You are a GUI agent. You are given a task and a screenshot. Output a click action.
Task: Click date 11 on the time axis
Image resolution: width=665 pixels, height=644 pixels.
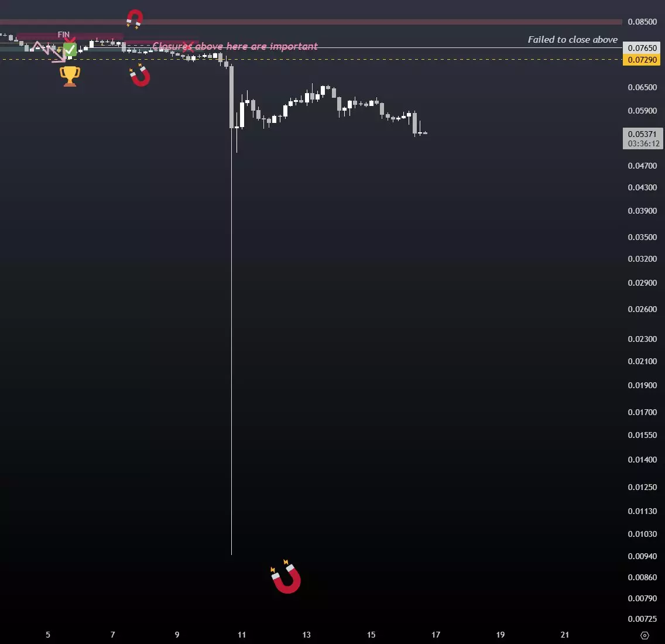[242, 635]
